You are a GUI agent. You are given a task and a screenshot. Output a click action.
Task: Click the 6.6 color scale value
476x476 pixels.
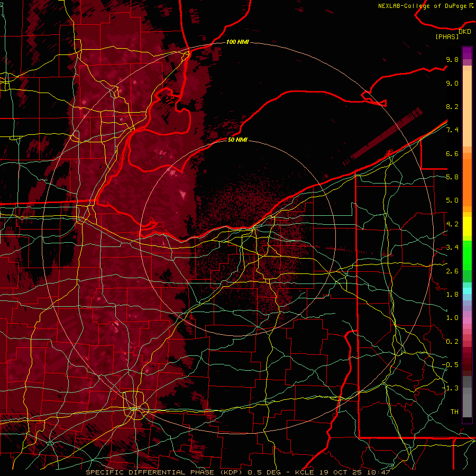click(452, 153)
